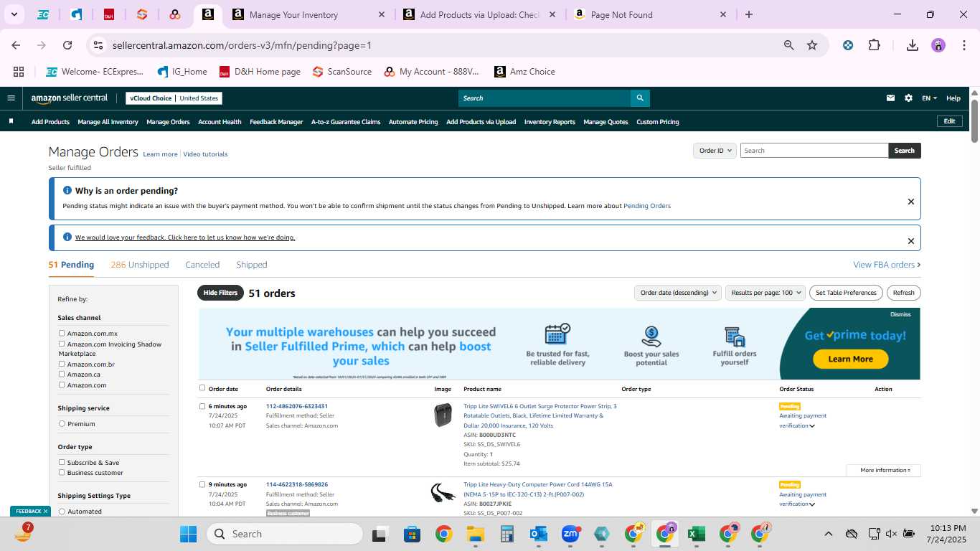
Task: Switch to the Page Not Found browser tab
Action: tap(650, 14)
